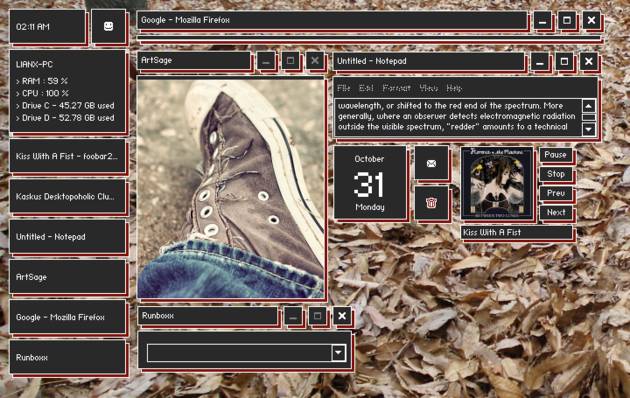
Task: Click Drive C - 45.27 GB used
Action: [x=65, y=106]
